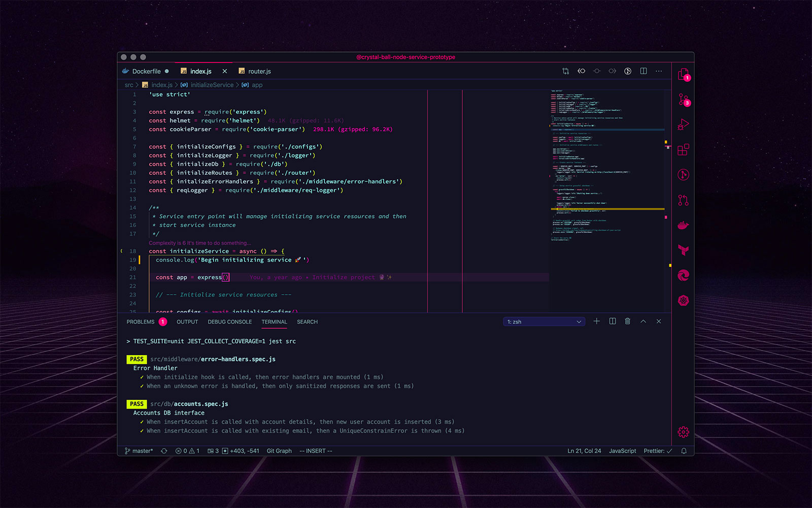Open the DEBUG CONSOLE panel

pyautogui.click(x=229, y=322)
